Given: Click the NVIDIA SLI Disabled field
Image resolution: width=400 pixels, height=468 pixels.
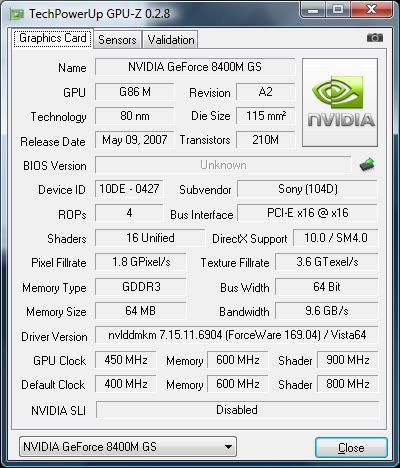Looking at the screenshot, I should coord(237,410).
